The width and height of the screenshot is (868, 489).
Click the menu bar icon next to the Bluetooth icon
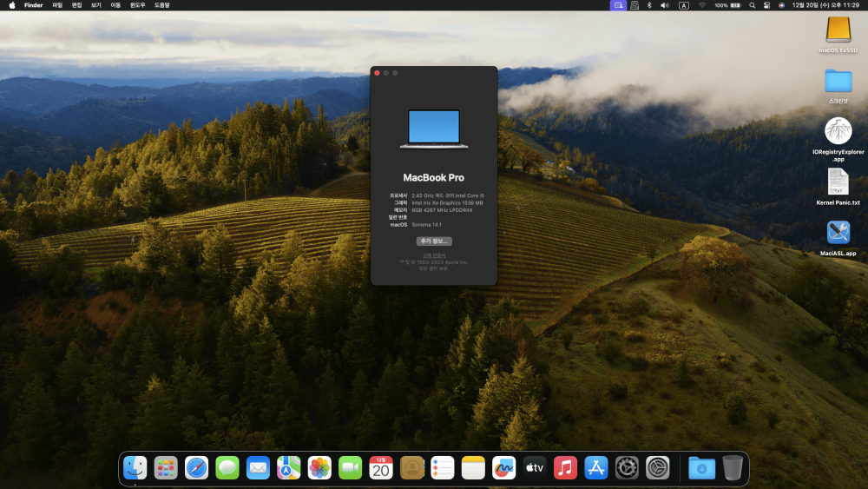635,5
